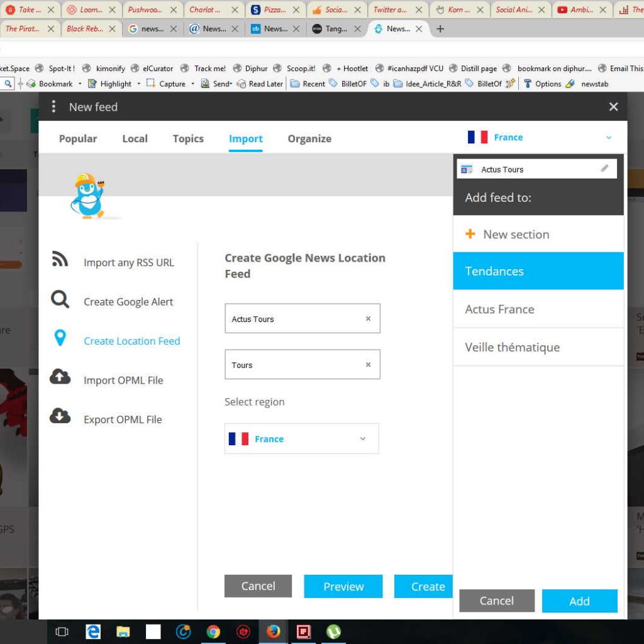This screenshot has width=644, height=644.
Task: Click the kimonify bookmarklet
Action: click(x=104, y=68)
